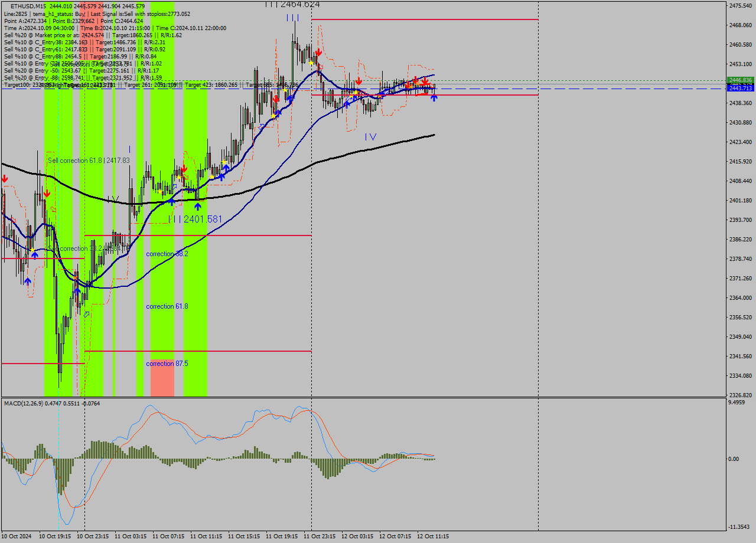
Task: Click the blue 'correction 61.8' label
Action: point(167,306)
